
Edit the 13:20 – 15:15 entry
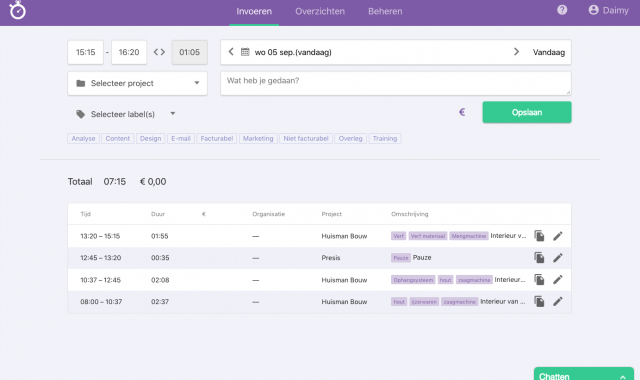click(558, 236)
